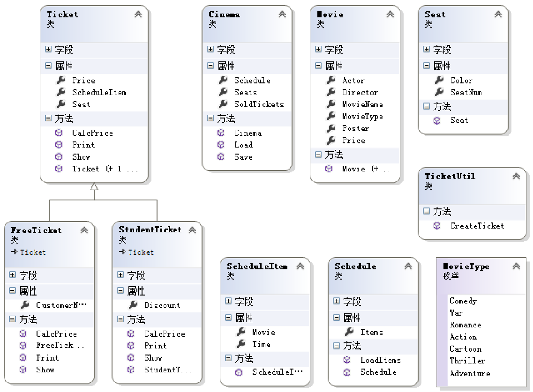Click the cube icon next to CalcPrice in Ticket
The image size is (533, 392).
pos(59,133)
